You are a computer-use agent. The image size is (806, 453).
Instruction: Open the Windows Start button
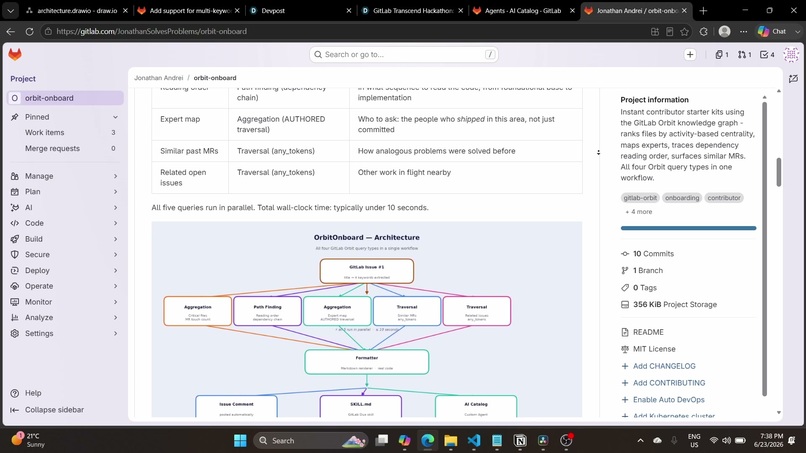(x=240, y=440)
